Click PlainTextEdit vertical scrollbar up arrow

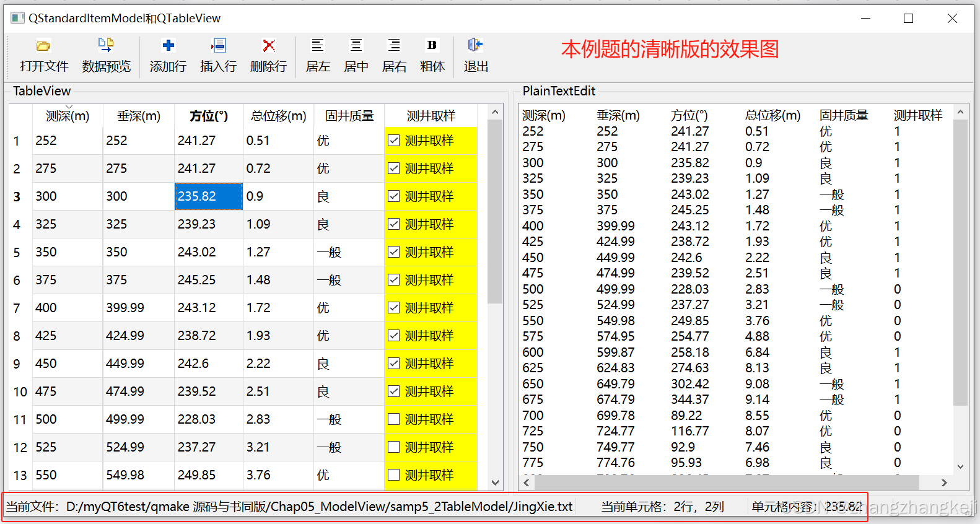pos(960,112)
